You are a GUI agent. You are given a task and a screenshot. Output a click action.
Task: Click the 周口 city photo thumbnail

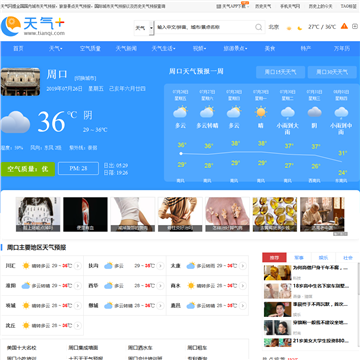point(20,82)
